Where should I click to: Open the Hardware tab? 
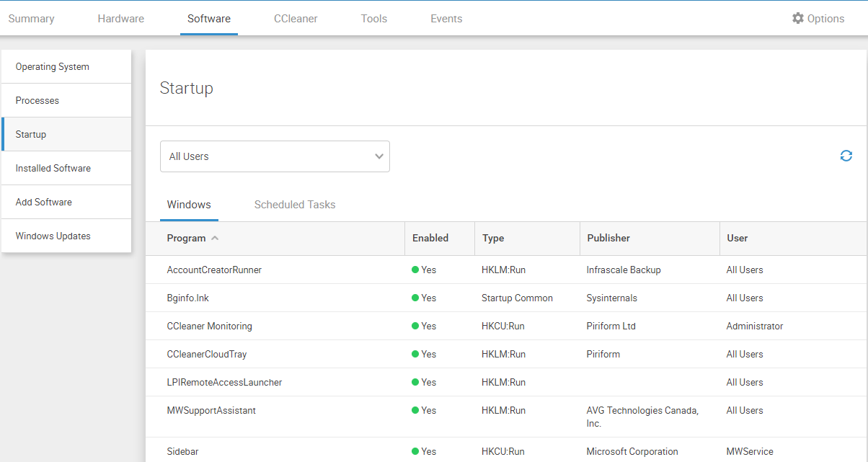120,19
